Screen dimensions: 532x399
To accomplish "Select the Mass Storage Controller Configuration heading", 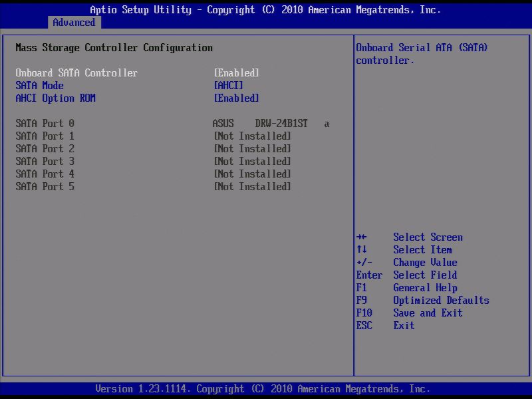I will tap(114, 47).
